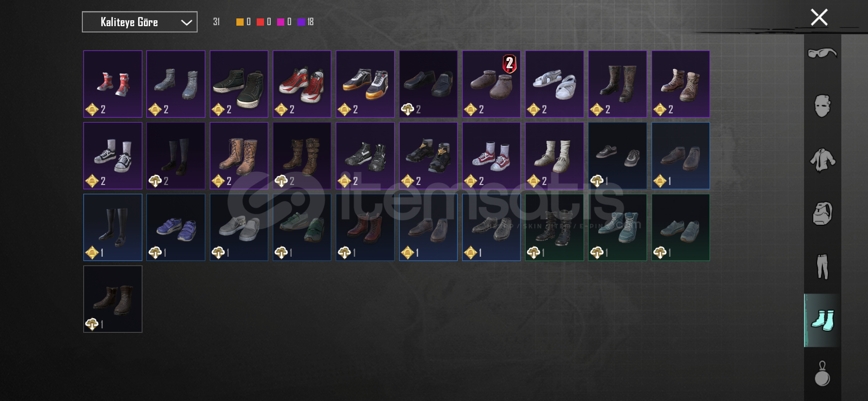Open the pants category icon
Viewport: 868px width, 401px height.
(822, 266)
